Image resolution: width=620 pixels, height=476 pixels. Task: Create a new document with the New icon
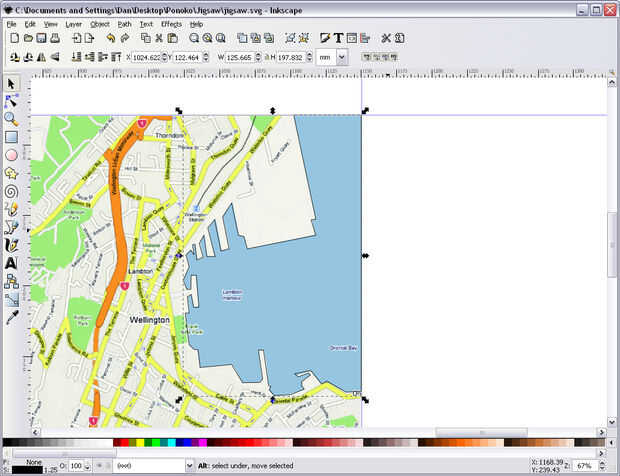coord(14,38)
